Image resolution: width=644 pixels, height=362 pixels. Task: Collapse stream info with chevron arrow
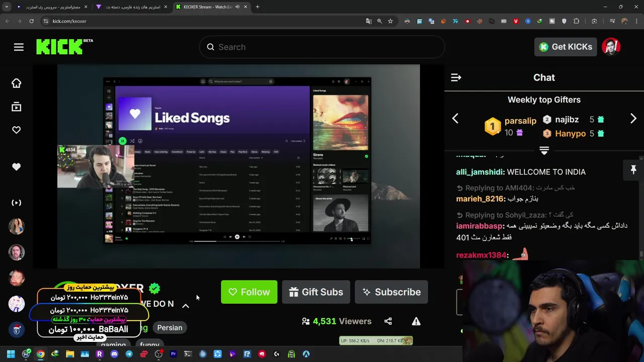186,306
